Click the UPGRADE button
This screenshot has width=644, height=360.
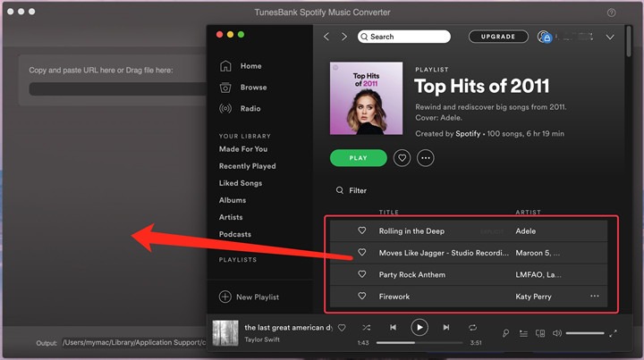[498, 37]
